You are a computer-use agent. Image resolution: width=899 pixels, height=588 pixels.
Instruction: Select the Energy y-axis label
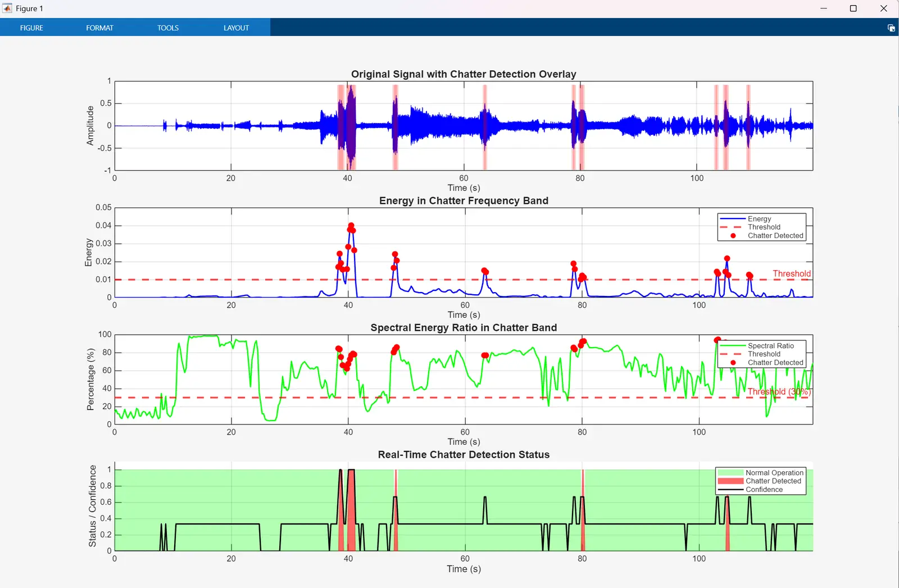click(x=88, y=252)
